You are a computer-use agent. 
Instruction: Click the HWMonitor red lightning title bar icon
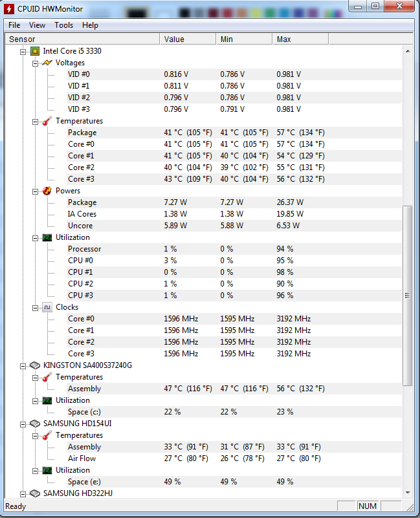[9, 9]
